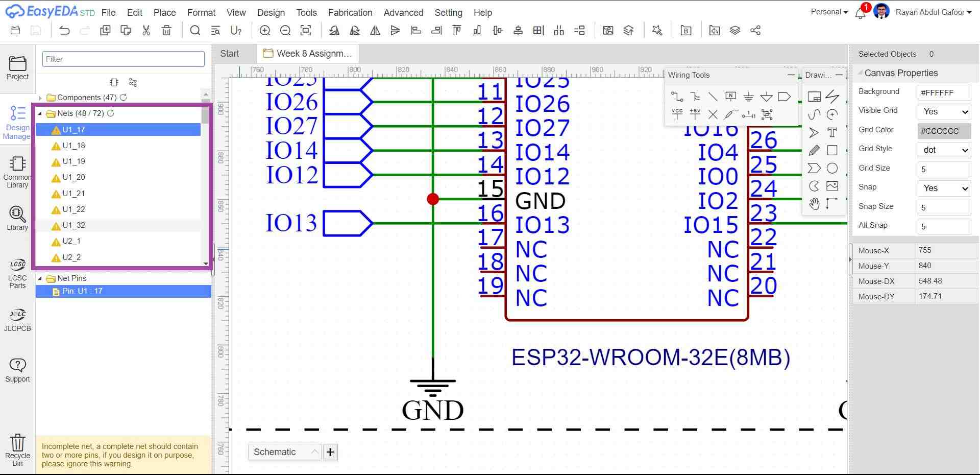Select the Wire tool in Wiring Tools
The width and height of the screenshot is (980, 475).
click(677, 97)
